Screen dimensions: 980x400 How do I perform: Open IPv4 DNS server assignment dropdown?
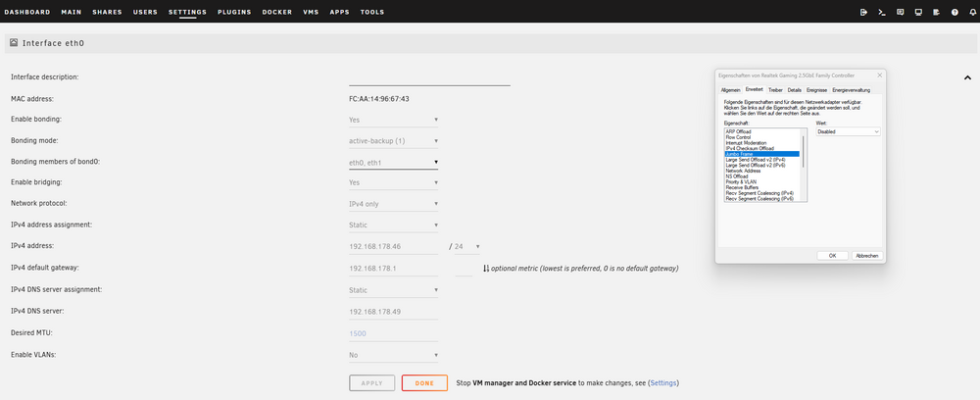tap(394, 290)
